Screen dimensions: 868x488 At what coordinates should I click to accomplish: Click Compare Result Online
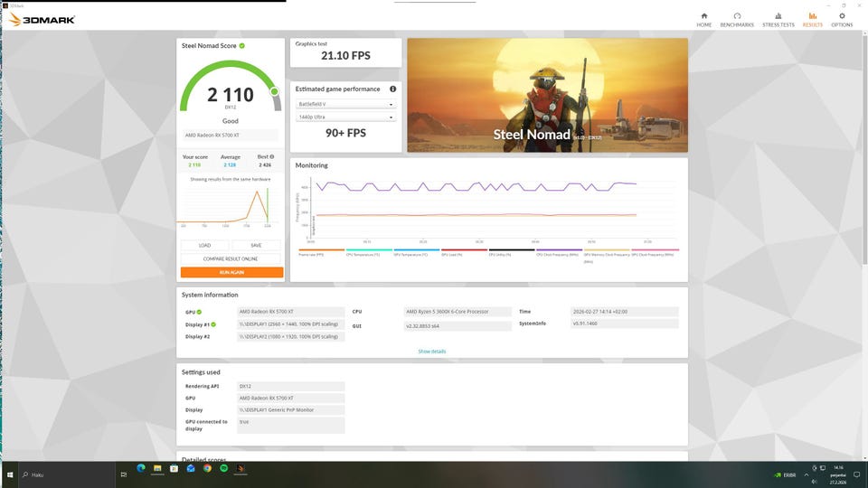click(231, 258)
